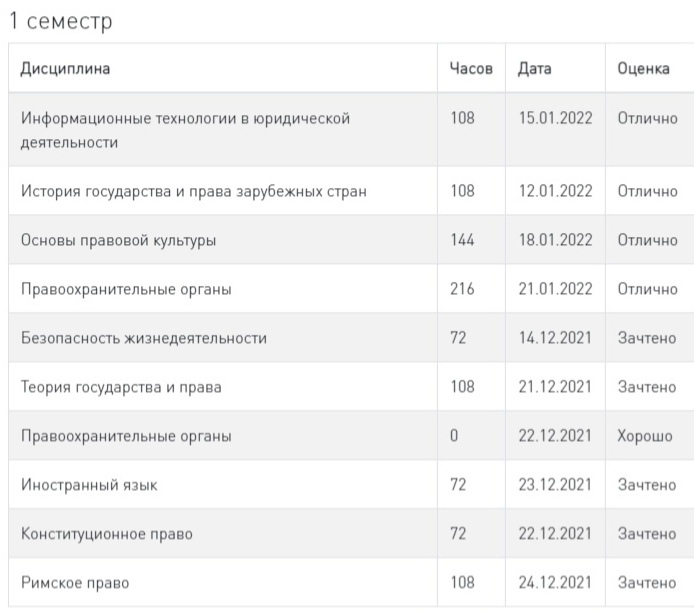694x612 pixels.
Task: Click the Часов column header
Action: click(471, 69)
